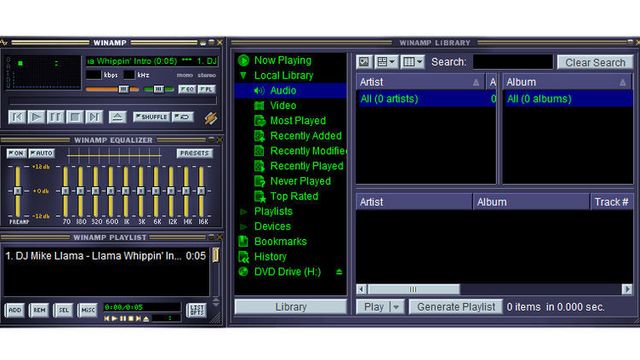Image resolution: width=640 pixels, height=360 pixels.
Task: Toggle equalizer AUTO mode
Action: click(42, 153)
